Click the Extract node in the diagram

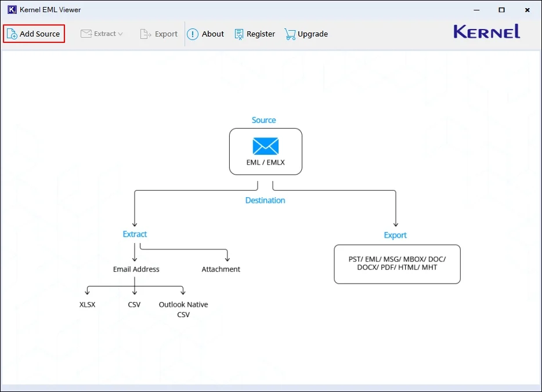tap(134, 234)
